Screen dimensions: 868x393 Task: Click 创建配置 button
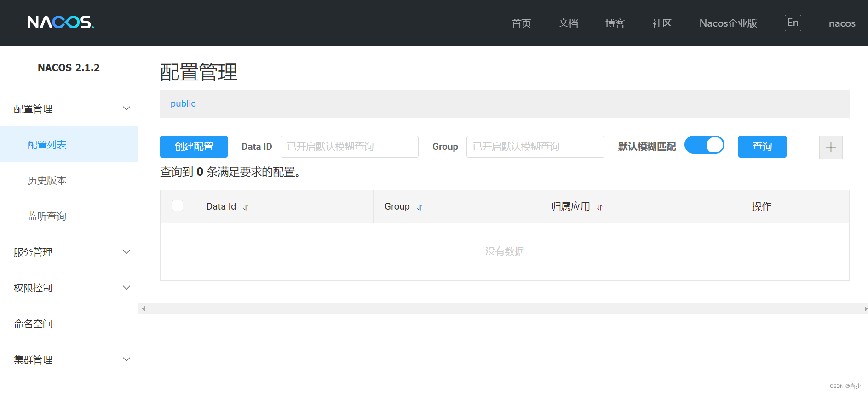tap(194, 147)
